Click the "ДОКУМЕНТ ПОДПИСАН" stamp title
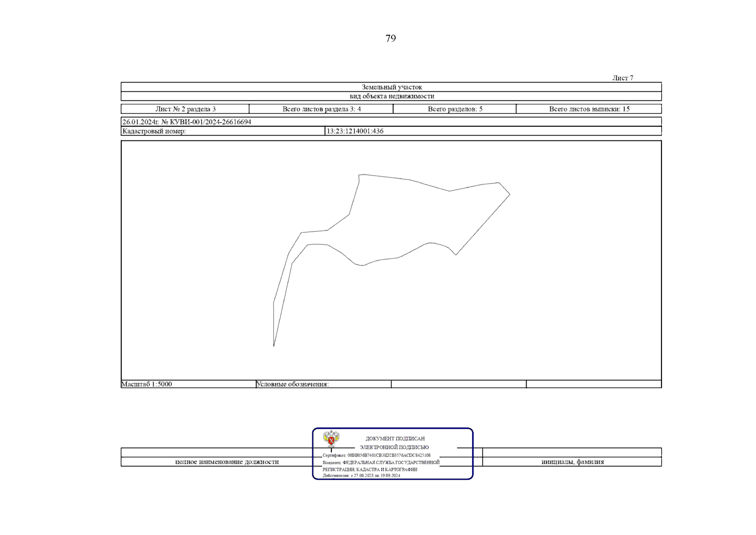756x535 pixels. pos(395,439)
